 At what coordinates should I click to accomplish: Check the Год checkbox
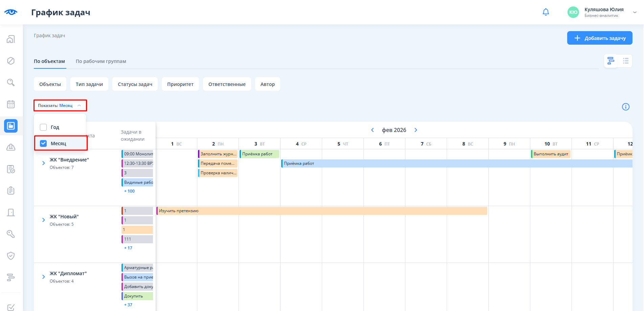tap(43, 127)
